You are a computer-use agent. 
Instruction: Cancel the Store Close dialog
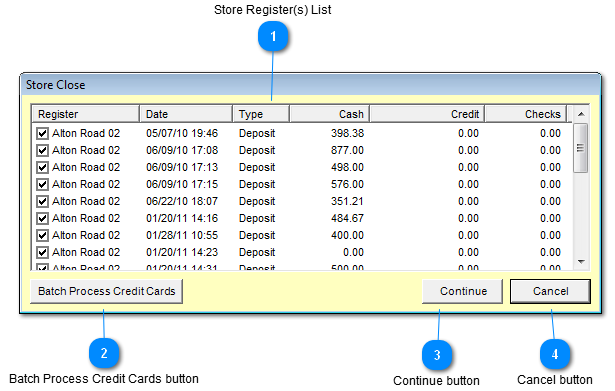click(550, 291)
